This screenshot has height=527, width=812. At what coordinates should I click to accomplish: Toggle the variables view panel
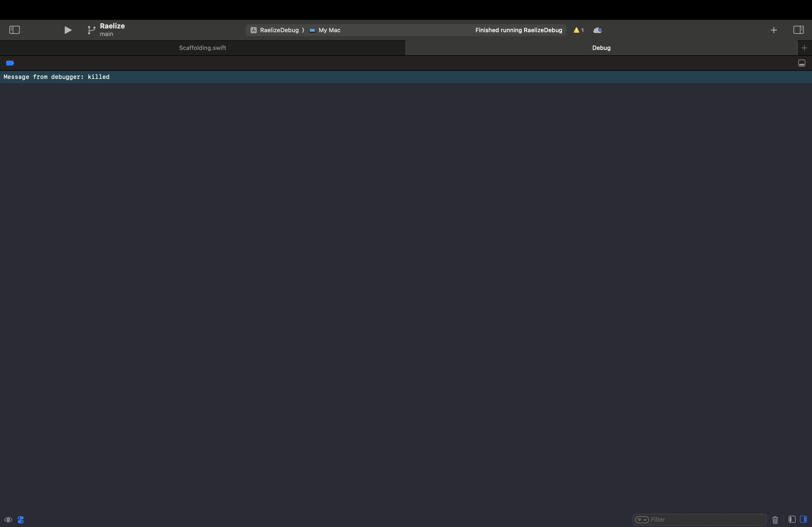[x=792, y=520]
